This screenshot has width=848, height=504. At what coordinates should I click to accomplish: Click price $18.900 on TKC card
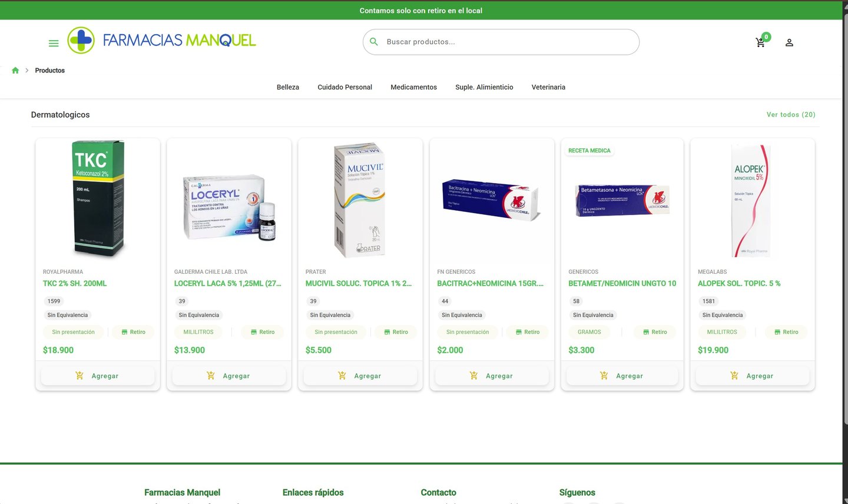pos(58,350)
